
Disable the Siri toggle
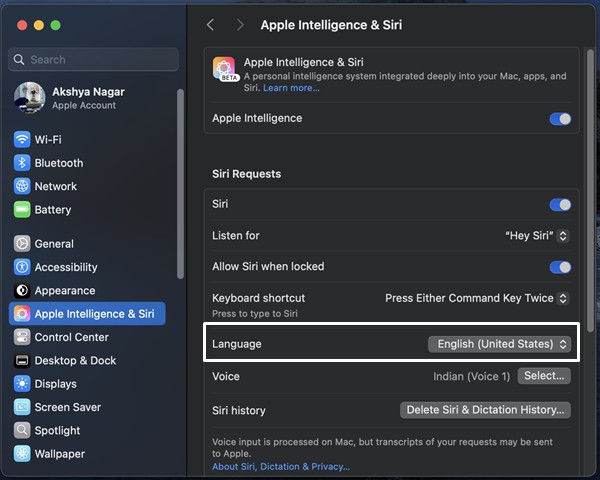click(x=560, y=204)
